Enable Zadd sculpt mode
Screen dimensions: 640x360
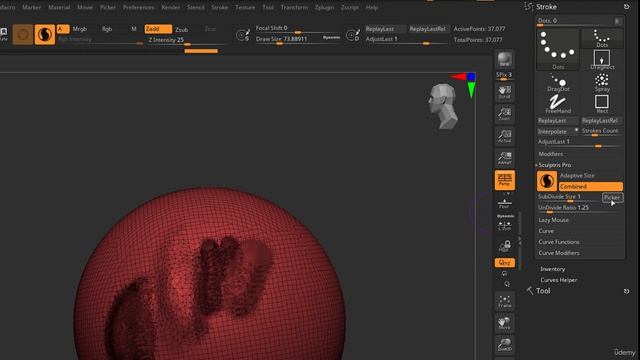[x=158, y=29]
